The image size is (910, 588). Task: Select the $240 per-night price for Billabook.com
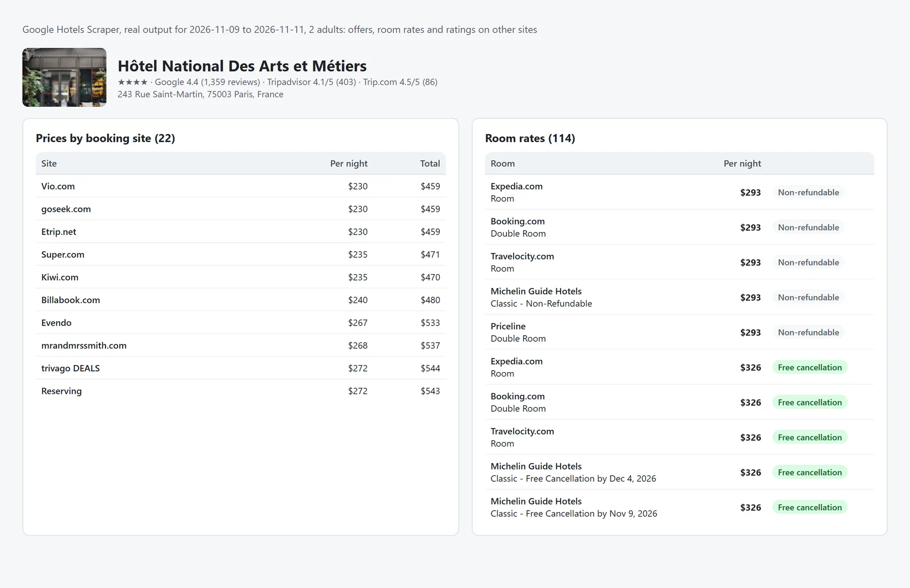pos(357,300)
